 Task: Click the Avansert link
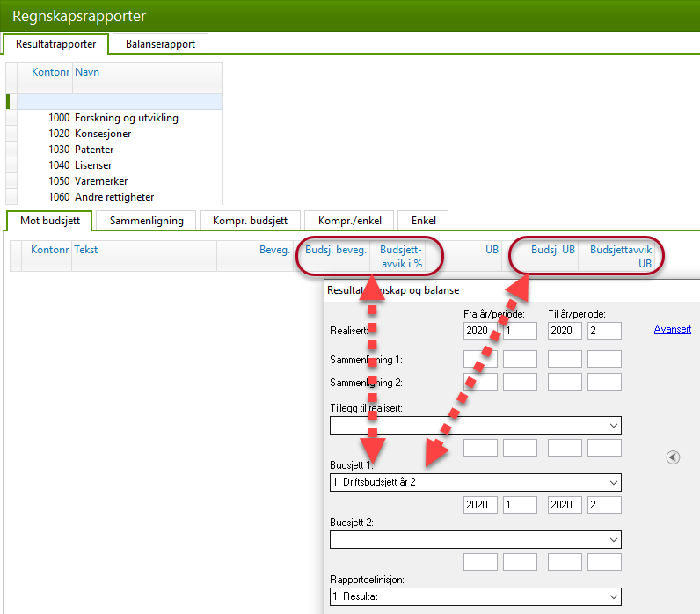pyautogui.click(x=673, y=329)
